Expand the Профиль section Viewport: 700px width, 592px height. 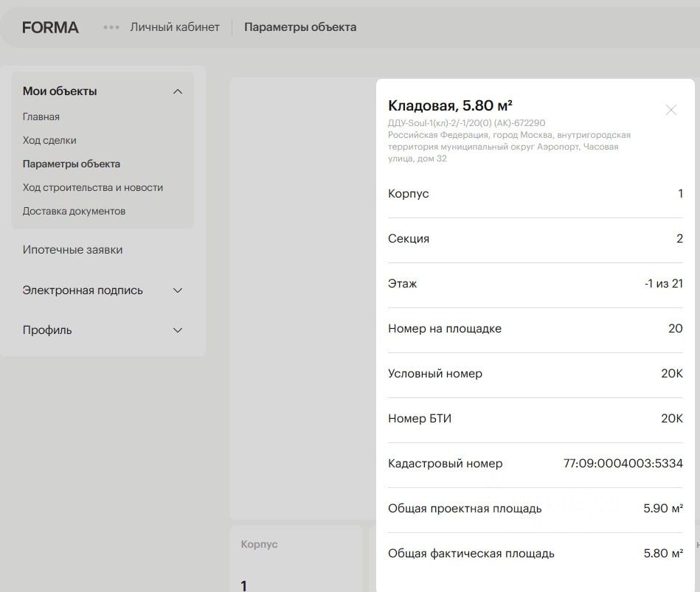pos(177,330)
